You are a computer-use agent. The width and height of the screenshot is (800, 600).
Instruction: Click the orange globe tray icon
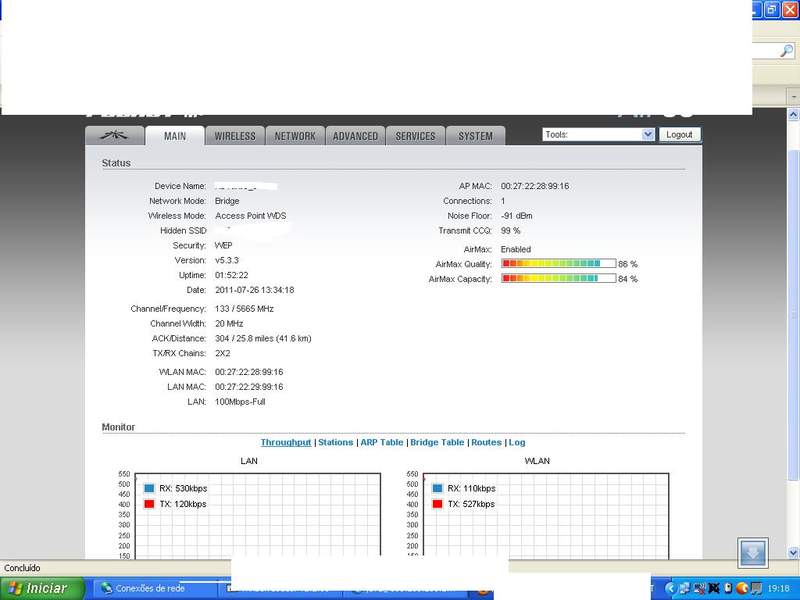pos(742,588)
